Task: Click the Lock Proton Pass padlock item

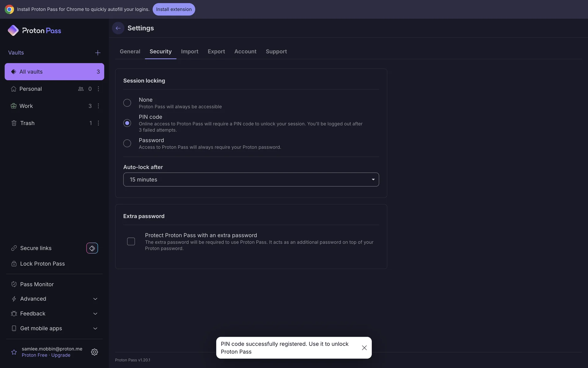Action: coord(42,264)
